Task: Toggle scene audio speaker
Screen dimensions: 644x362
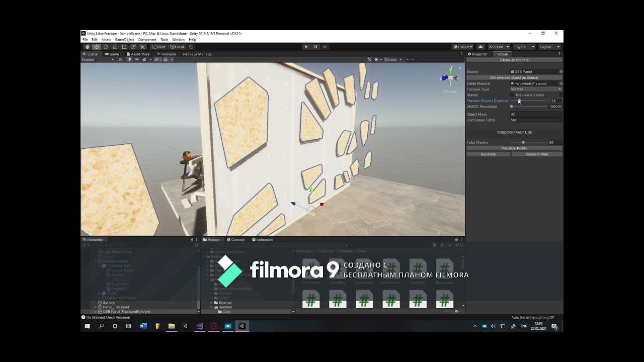Action: tap(136, 59)
